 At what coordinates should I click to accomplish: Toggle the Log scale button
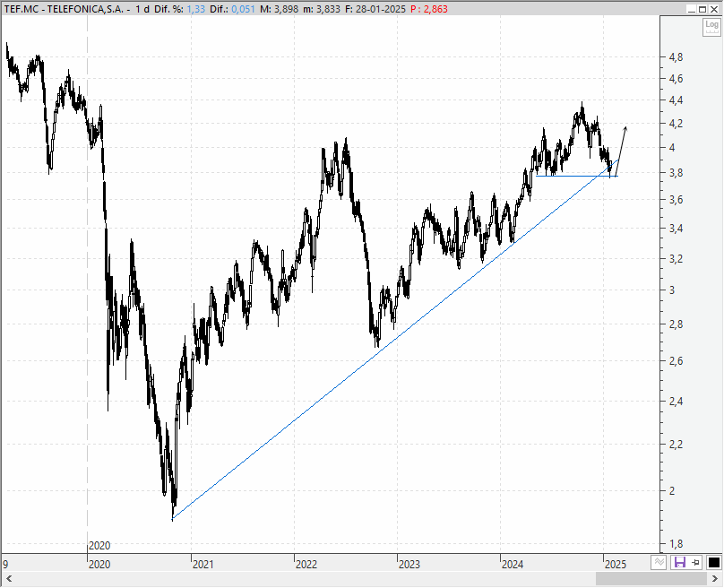click(x=711, y=27)
